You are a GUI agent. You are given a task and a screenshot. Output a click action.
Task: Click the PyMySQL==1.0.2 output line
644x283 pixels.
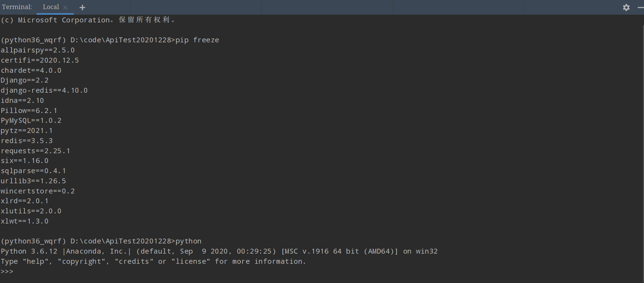(x=31, y=120)
